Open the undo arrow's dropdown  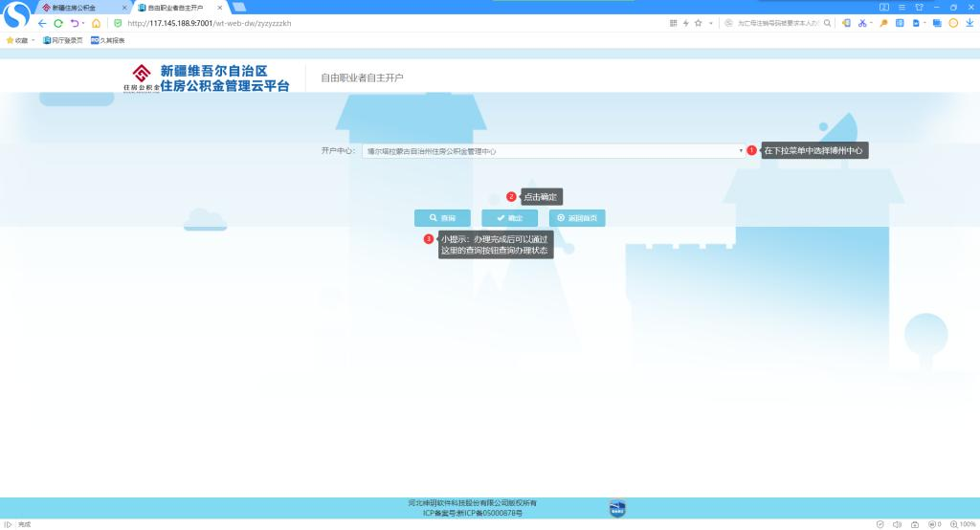pos(83,24)
